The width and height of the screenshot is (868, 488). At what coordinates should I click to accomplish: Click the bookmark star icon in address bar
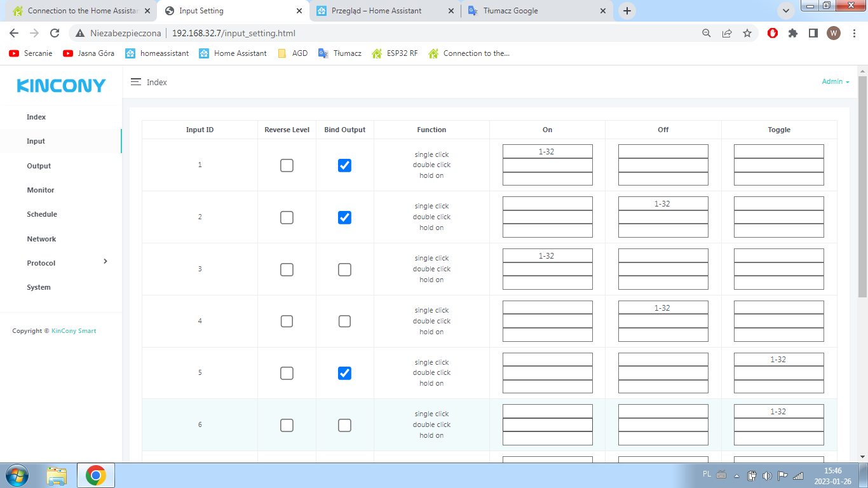[747, 33]
